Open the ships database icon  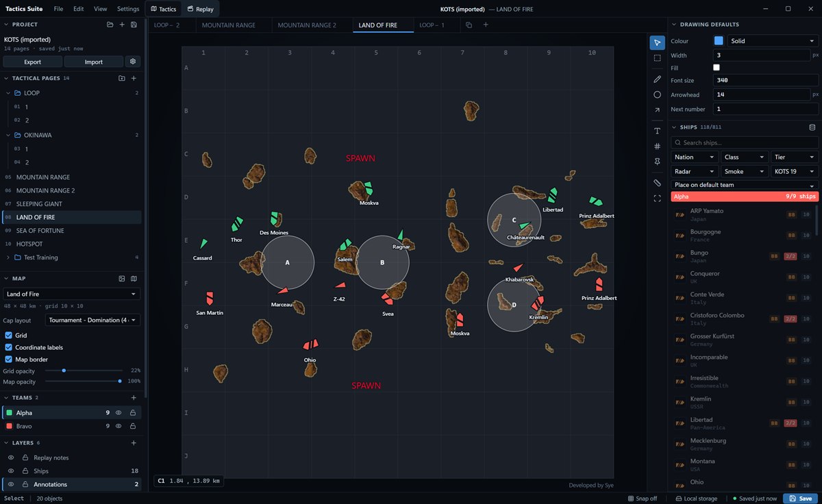[x=812, y=127]
